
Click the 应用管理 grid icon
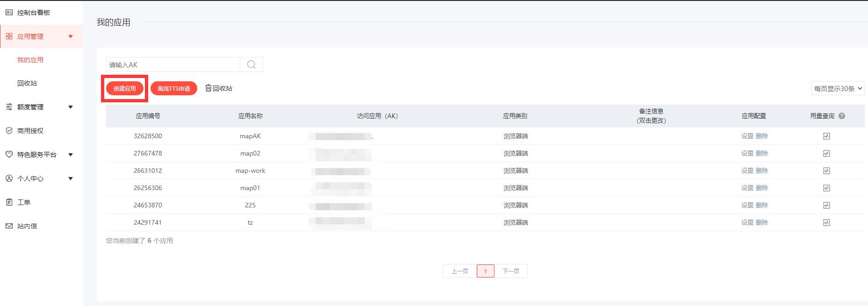click(x=9, y=36)
